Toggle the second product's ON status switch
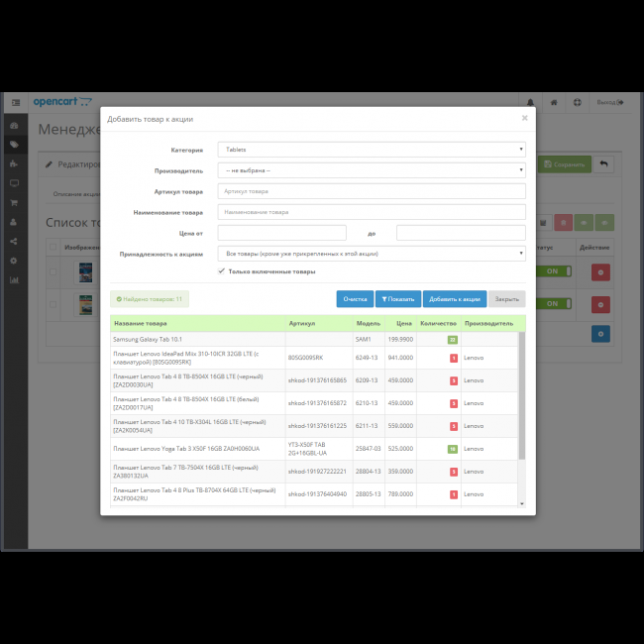644x644 pixels. (x=552, y=304)
